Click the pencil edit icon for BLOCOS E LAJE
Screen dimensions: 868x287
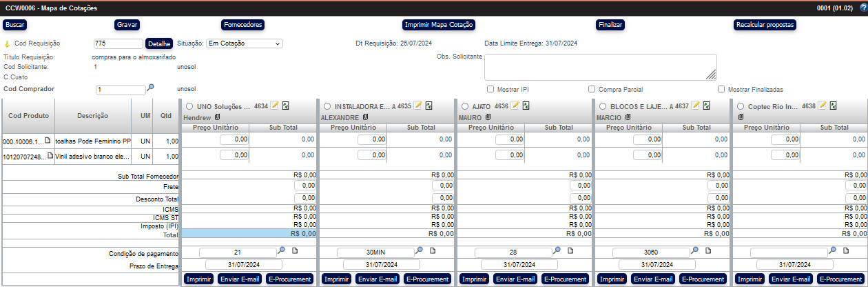pos(696,106)
